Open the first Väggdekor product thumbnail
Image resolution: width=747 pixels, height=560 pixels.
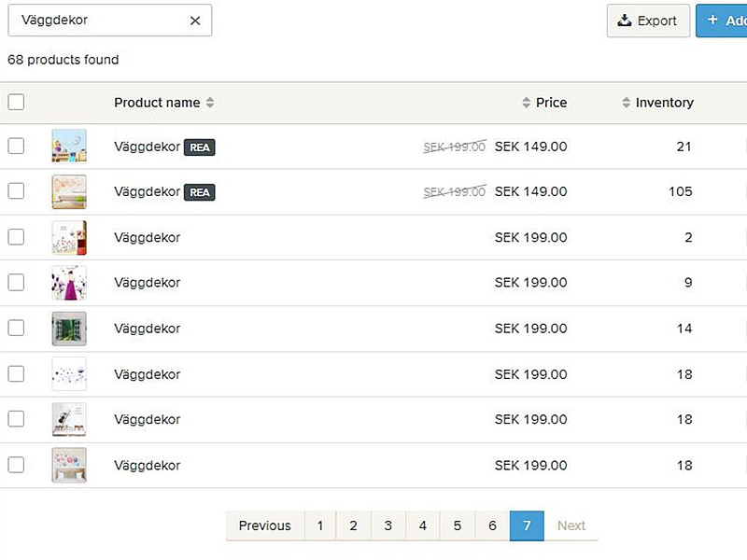(x=69, y=147)
